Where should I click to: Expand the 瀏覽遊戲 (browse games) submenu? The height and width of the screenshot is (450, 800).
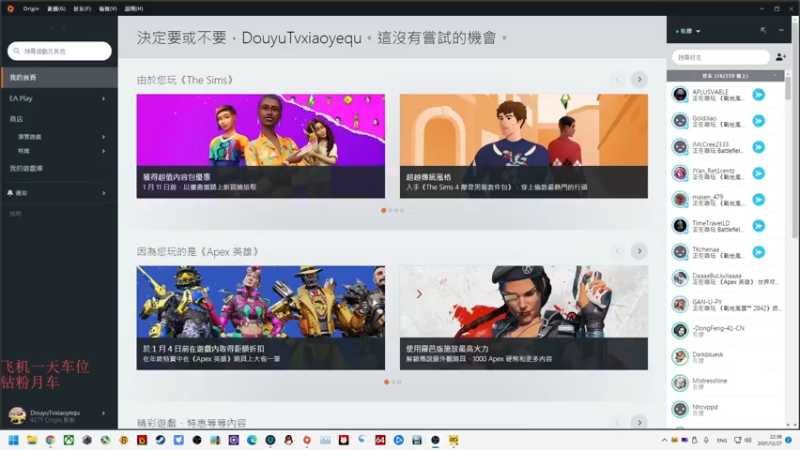coord(104,137)
